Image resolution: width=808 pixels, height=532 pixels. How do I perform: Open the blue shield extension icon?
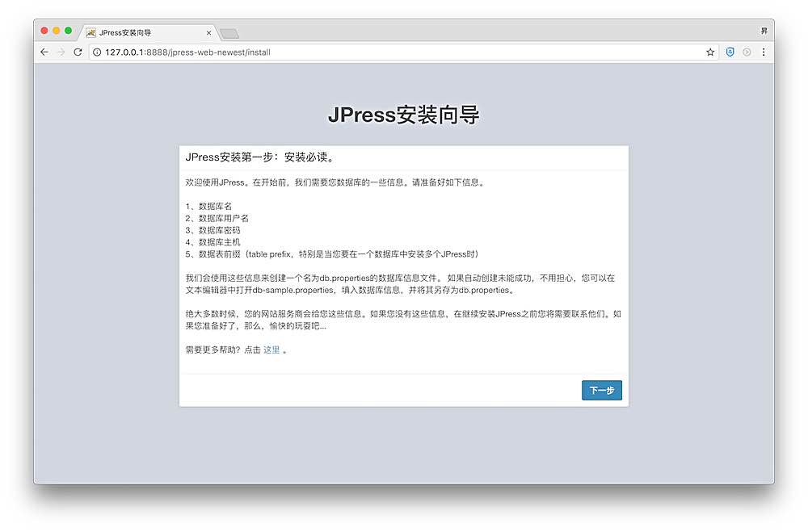730,52
